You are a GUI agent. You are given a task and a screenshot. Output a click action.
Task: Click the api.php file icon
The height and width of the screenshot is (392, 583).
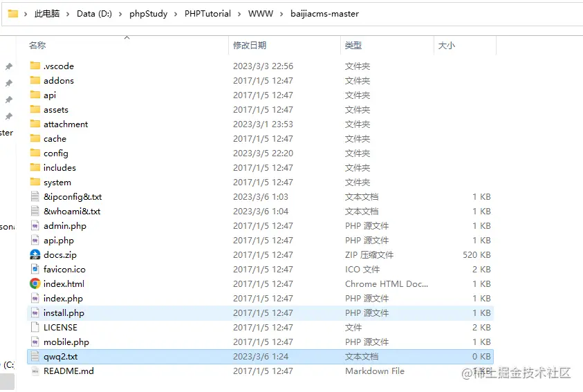[x=35, y=240]
